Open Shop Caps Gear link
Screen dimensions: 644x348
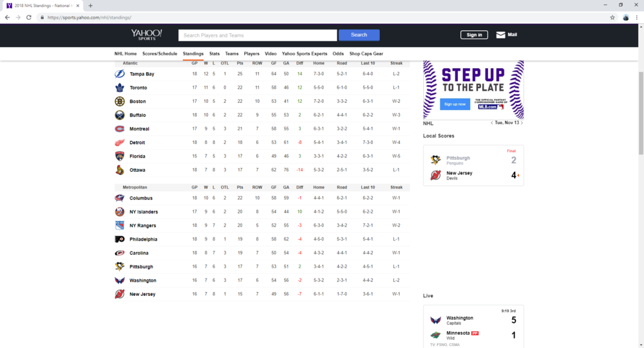coord(366,54)
